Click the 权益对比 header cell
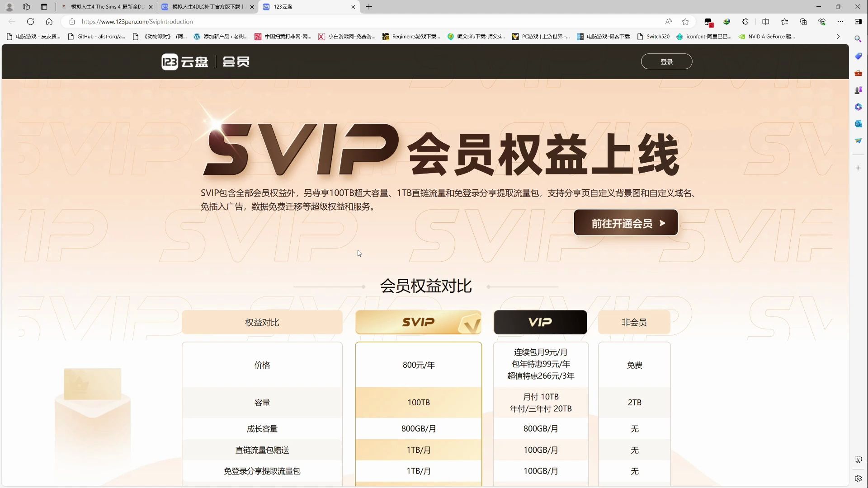This screenshot has width=868, height=488. point(262,322)
